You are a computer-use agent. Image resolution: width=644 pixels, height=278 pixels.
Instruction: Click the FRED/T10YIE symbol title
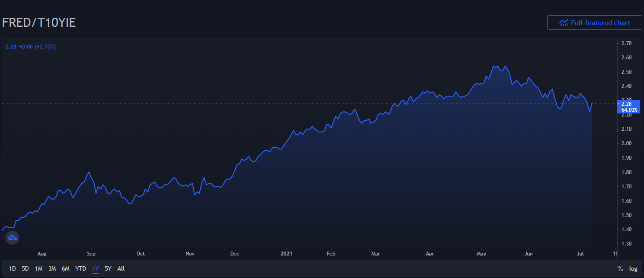(x=39, y=23)
